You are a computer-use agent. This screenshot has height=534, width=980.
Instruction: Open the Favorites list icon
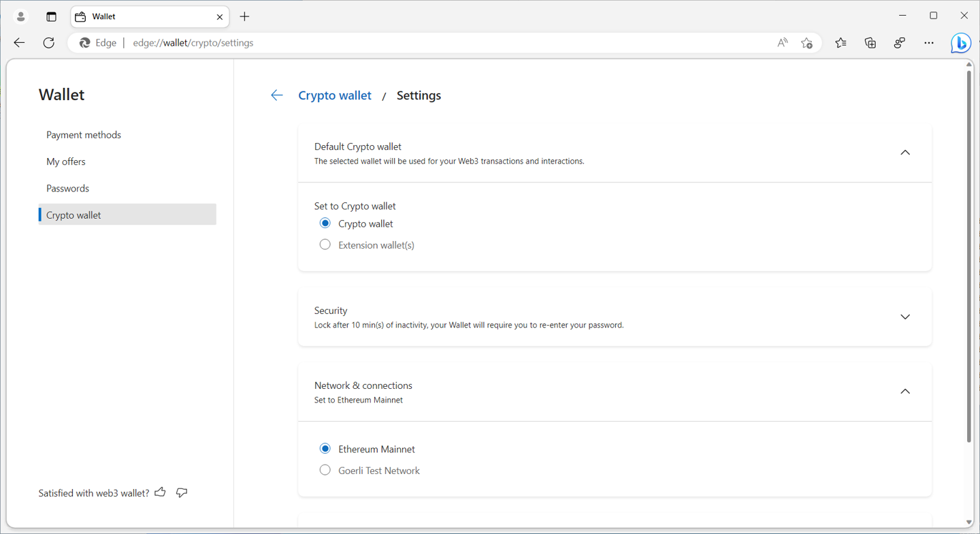pyautogui.click(x=840, y=43)
